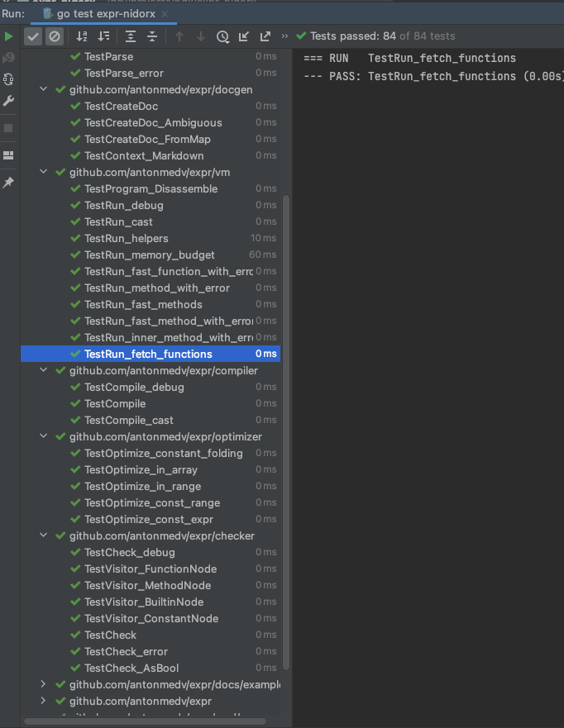Select highlighted TestRun_fetch_functions row

point(151,354)
